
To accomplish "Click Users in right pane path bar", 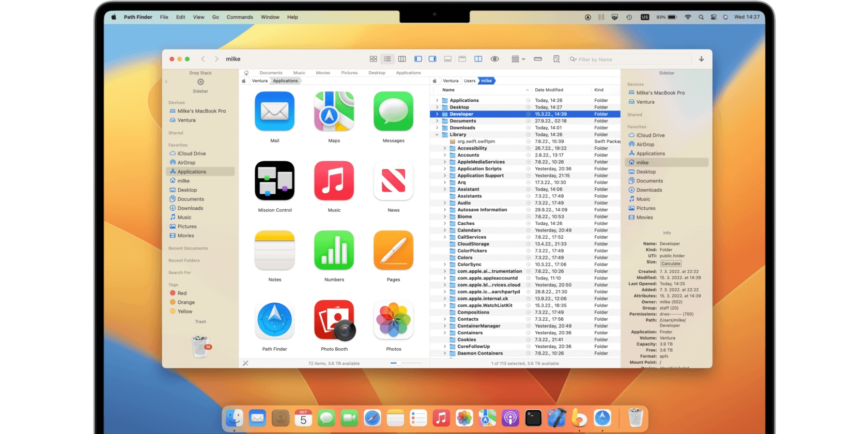I will point(470,81).
